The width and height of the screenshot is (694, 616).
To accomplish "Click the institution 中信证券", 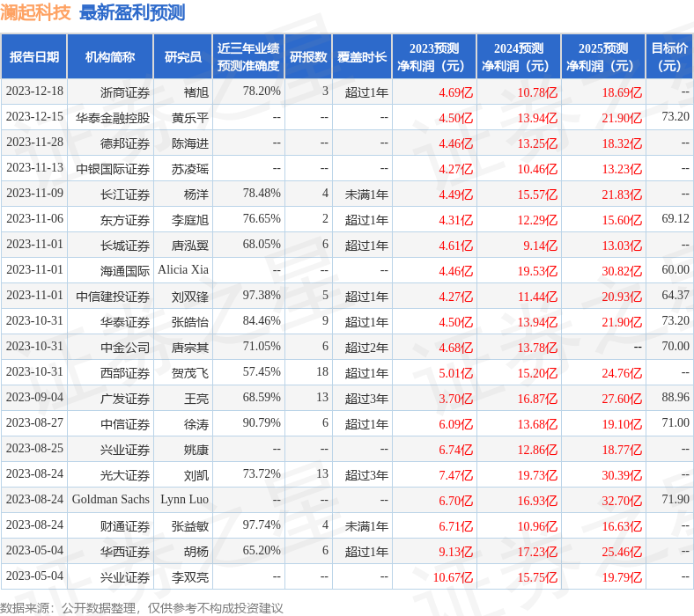I will [125, 424].
